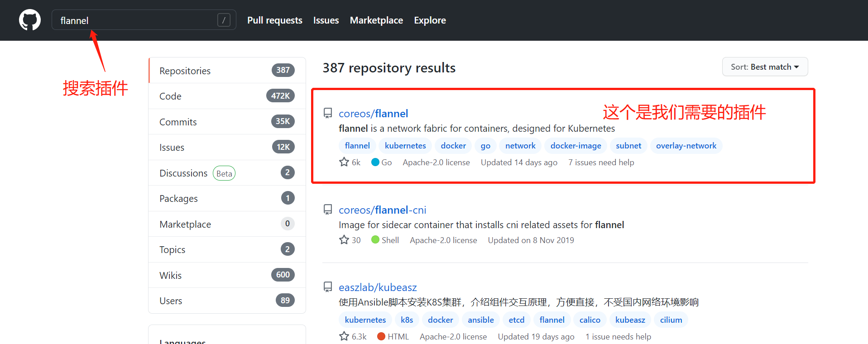868x344 pixels.
Task: Click the slash shortcut icon in search box
Action: [x=224, y=20]
